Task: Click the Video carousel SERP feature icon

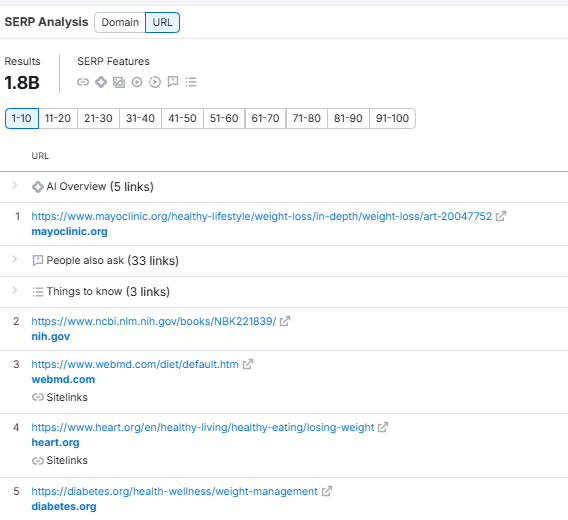Action: pyautogui.click(x=155, y=82)
